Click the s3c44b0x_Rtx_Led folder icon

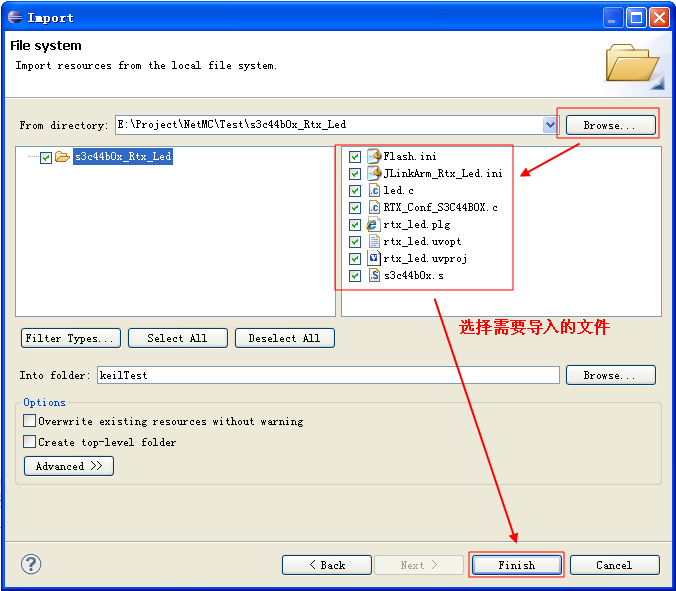[x=63, y=156]
